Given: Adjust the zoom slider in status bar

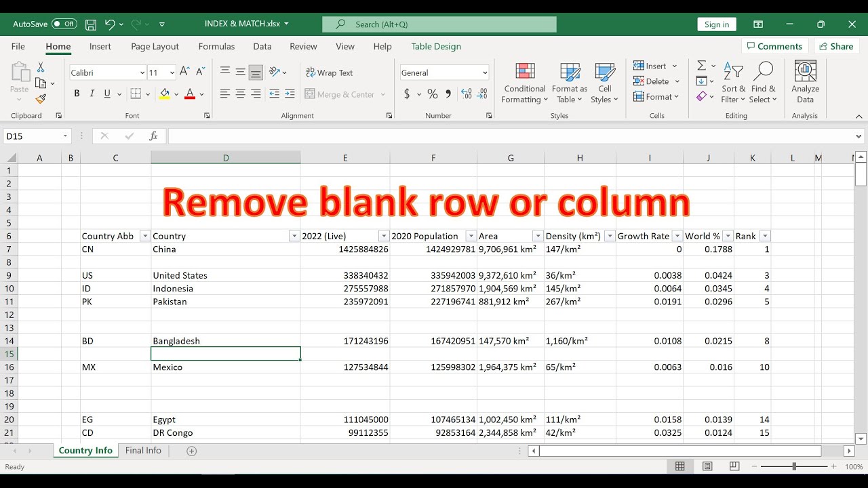Looking at the screenshot, I should click(794, 466).
